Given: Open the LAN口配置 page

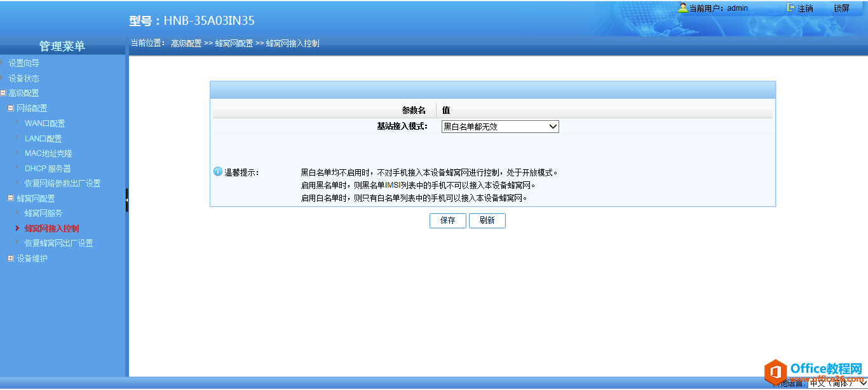Looking at the screenshot, I should tap(43, 139).
